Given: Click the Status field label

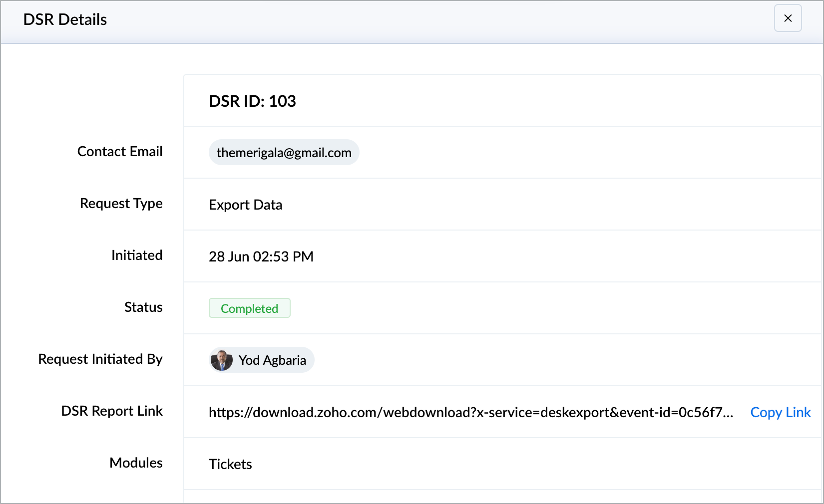Looking at the screenshot, I should (x=143, y=307).
